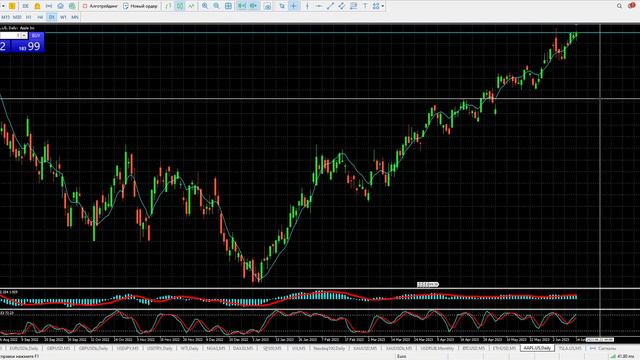This screenshot has width=640, height=360.
Task: Click the toolbar icon left of T
Action: (x=353, y=6)
